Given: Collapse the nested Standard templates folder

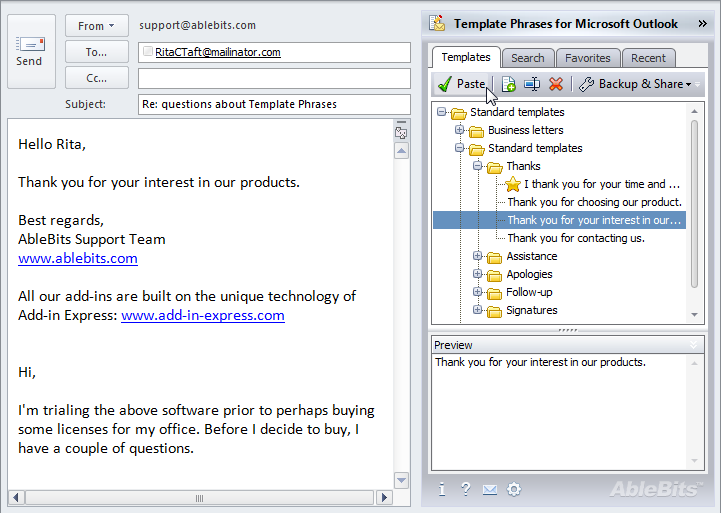Looking at the screenshot, I should pyautogui.click(x=459, y=148).
